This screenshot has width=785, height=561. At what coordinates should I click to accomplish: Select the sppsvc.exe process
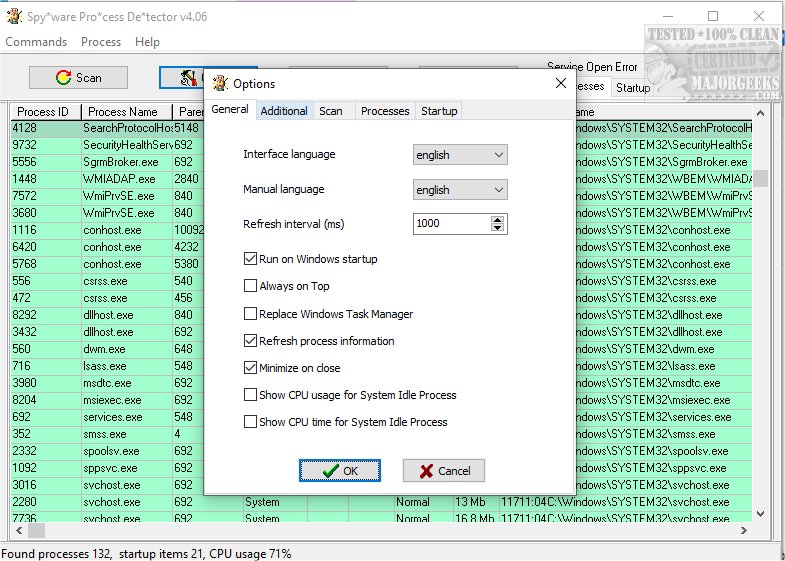pos(110,468)
